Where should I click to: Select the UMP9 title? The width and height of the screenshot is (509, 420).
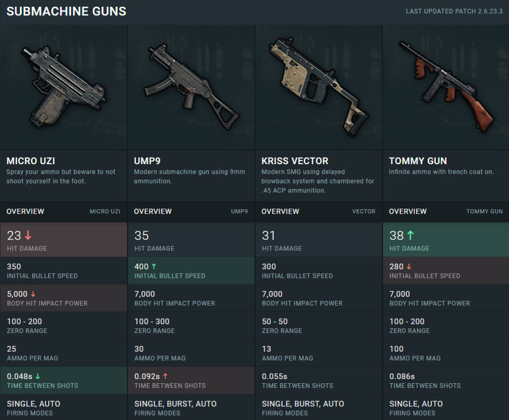(x=147, y=161)
